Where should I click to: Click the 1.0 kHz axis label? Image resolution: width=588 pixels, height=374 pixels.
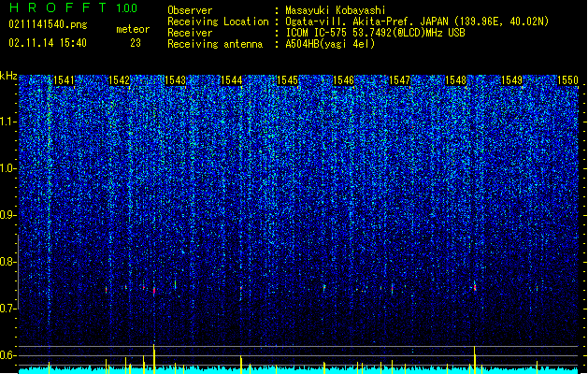tap(7, 168)
